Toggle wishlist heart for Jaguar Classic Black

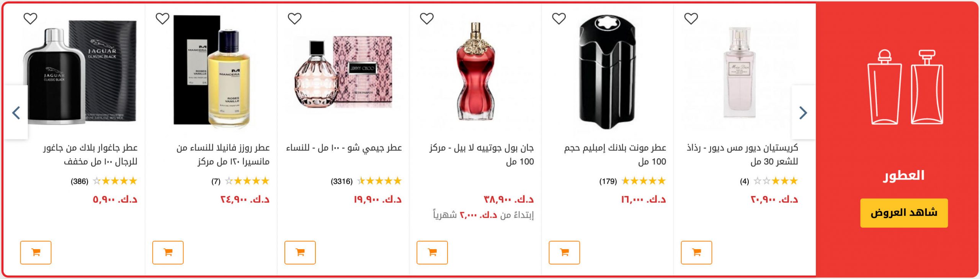[x=30, y=18]
